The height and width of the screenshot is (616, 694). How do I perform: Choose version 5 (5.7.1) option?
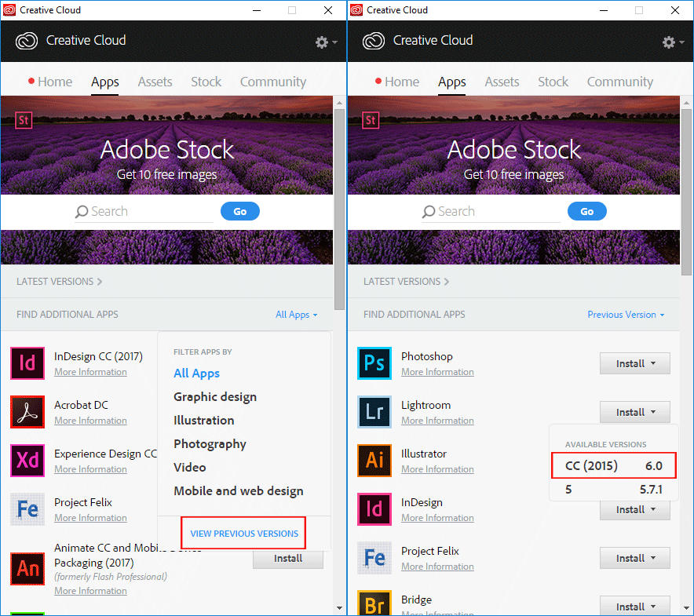(x=614, y=490)
